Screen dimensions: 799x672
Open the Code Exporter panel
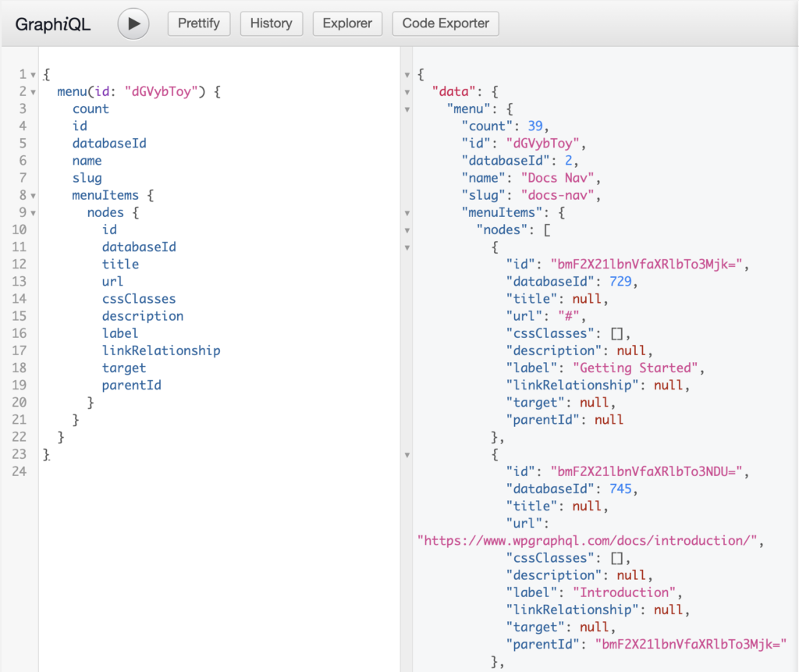coord(445,23)
